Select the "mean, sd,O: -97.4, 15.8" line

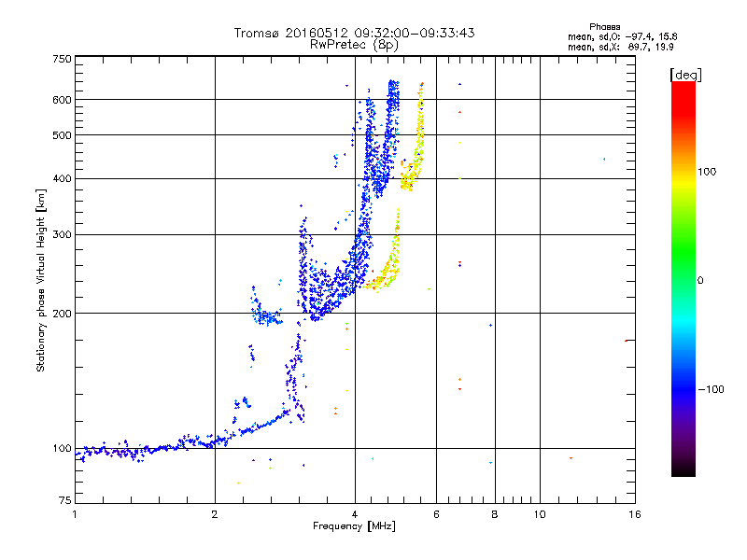tap(622, 36)
